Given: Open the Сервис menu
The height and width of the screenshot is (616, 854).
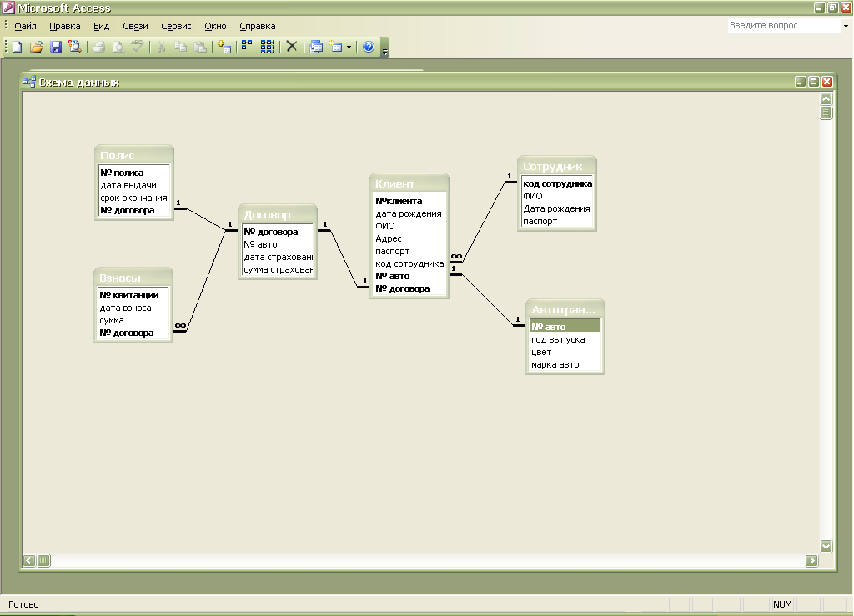Looking at the screenshot, I should coord(176,26).
